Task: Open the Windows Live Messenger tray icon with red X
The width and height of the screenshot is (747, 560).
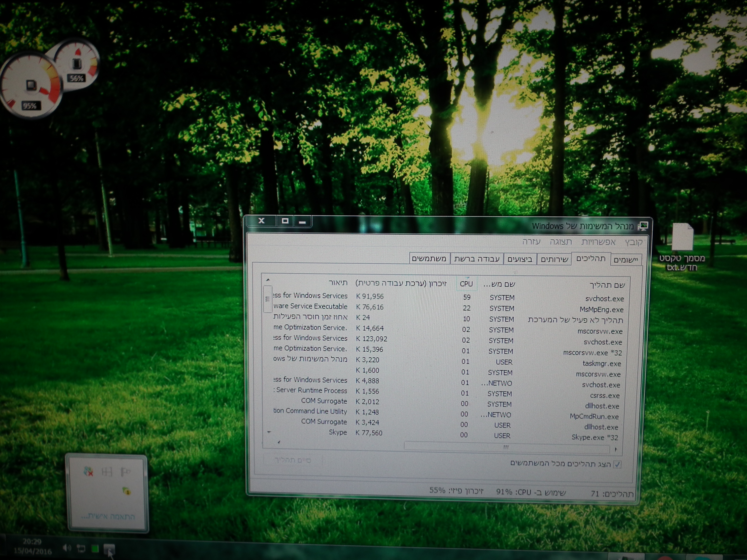Action: point(88,471)
